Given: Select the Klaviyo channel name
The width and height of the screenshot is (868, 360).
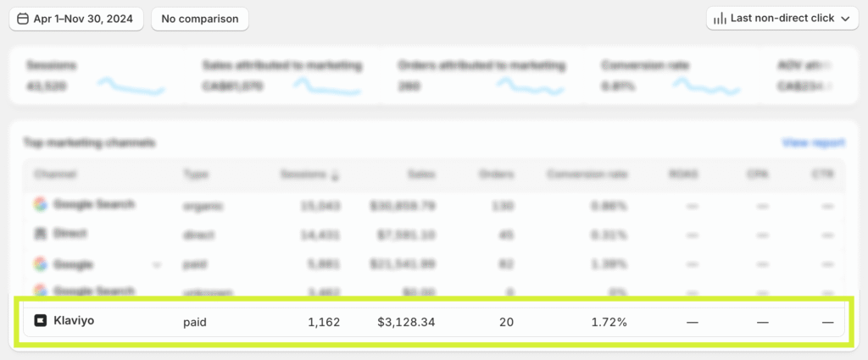Looking at the screenshot, I should pos(74,321).
